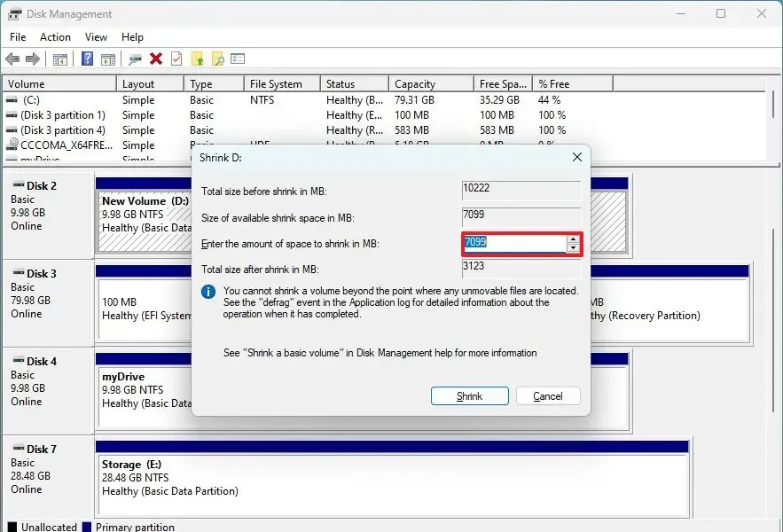Click the folder with green arrow icon
The height and width of the screenshot is (532, 783).
[x=197, y=59]
